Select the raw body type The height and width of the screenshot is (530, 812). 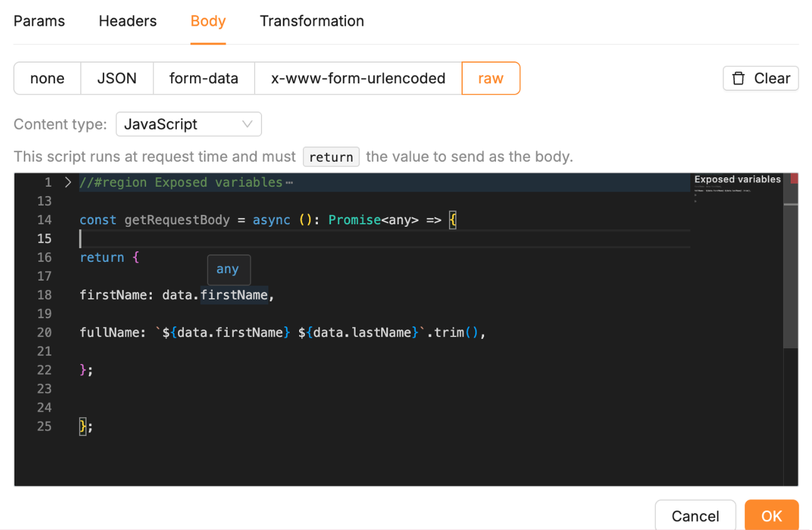[x=491, y=78]
